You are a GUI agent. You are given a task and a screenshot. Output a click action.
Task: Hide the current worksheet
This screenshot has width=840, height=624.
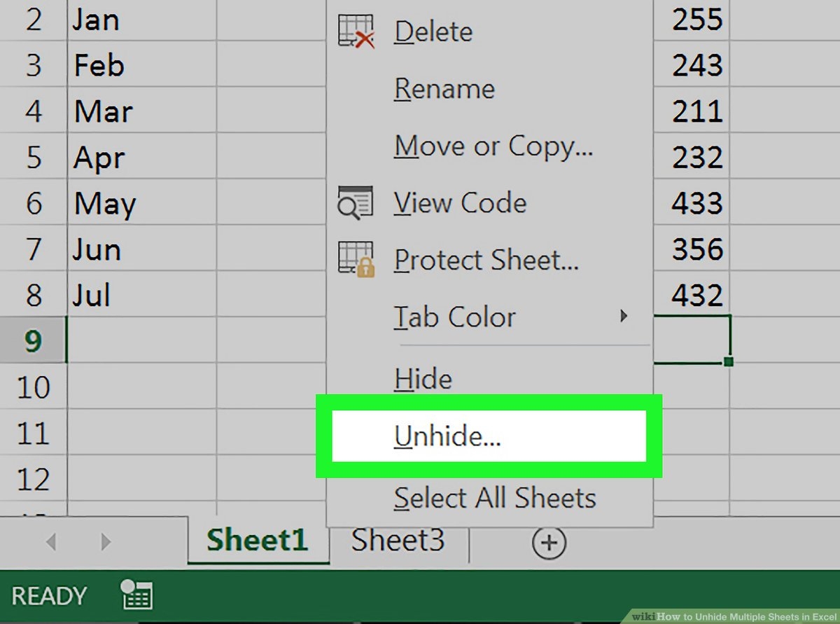423,378
